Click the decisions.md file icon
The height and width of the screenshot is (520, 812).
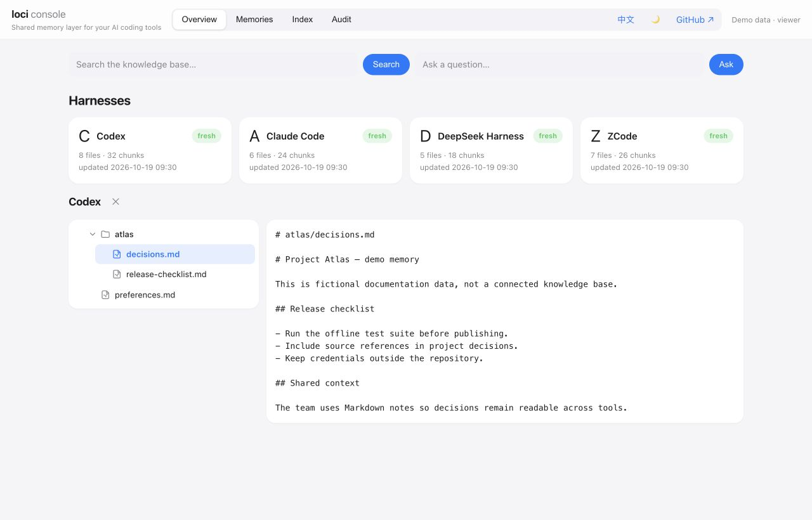[x=117, y=254]
